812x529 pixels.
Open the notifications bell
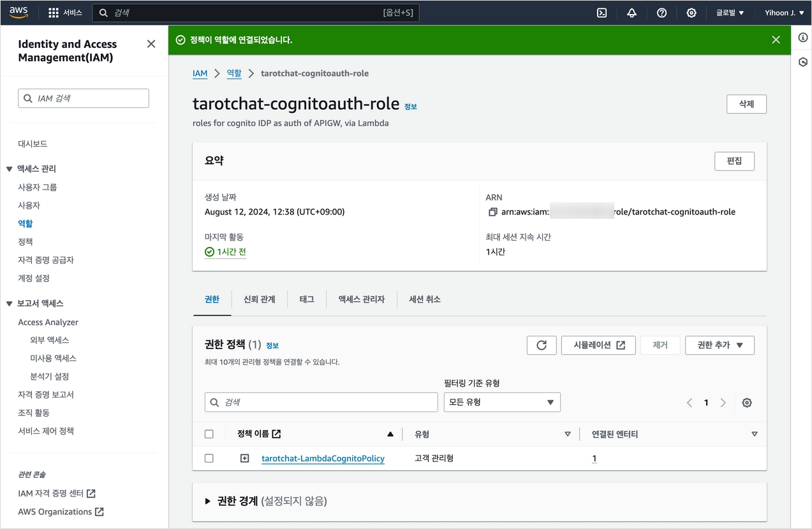(631, 13)
